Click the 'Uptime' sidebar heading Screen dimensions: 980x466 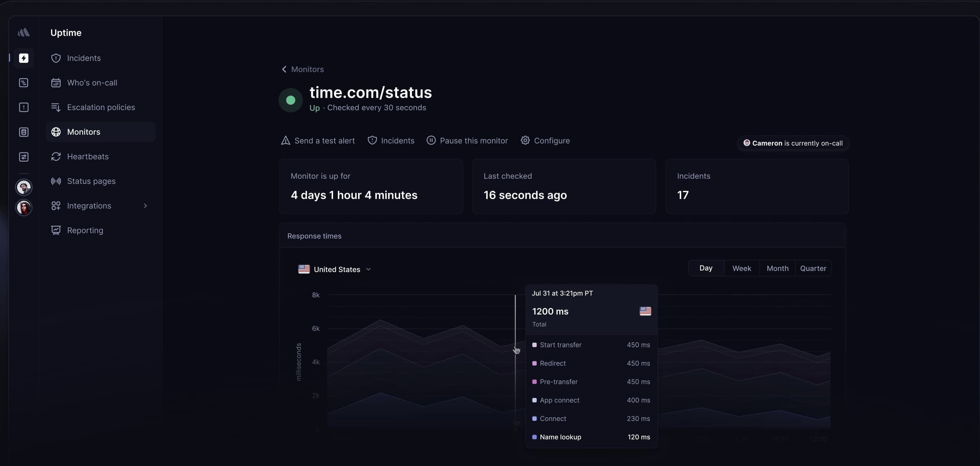66,33
